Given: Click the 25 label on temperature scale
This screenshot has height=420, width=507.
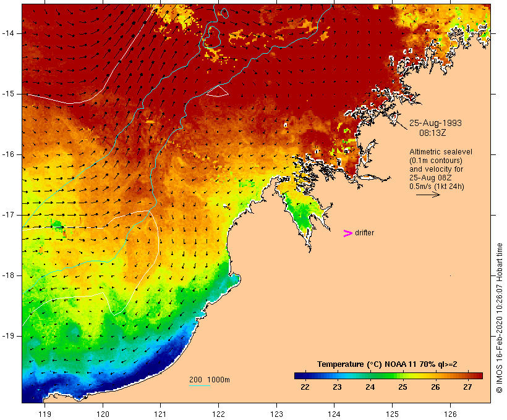Looking at the screenshot, I should [x=403, y=387].
